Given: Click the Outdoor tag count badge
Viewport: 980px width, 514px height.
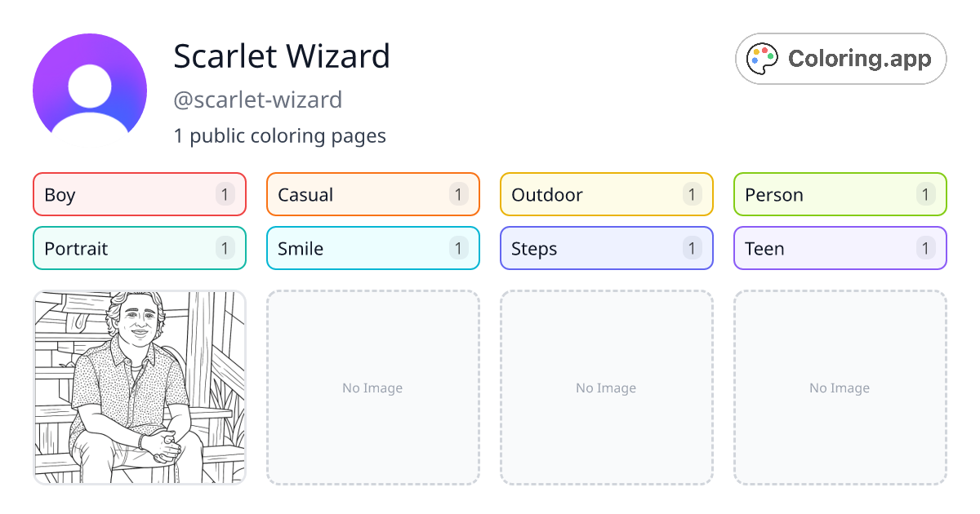Looking at the screenshot, I should (692, 194).
